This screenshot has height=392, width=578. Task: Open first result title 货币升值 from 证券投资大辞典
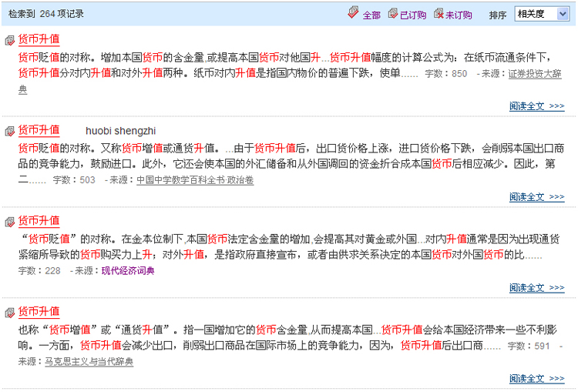[x=39, y=39]
